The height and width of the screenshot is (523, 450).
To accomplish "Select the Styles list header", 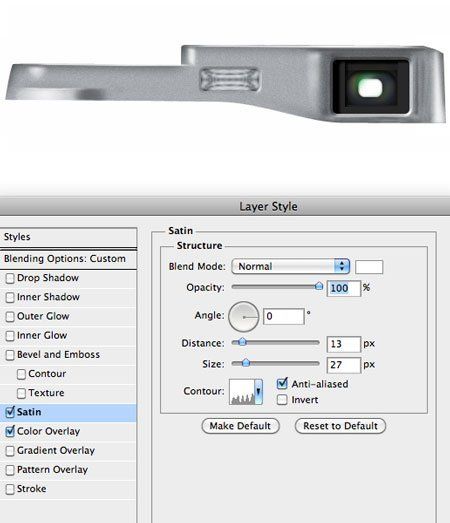I will [68, 237].
